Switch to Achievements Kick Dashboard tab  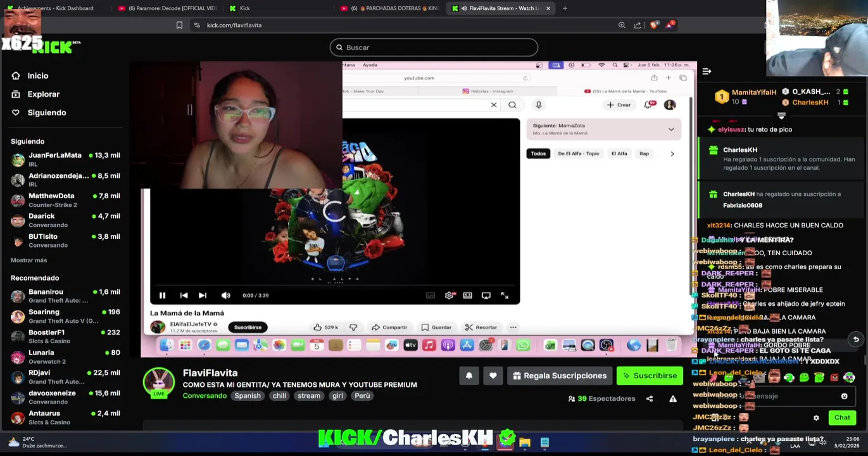tap(56, 8)
